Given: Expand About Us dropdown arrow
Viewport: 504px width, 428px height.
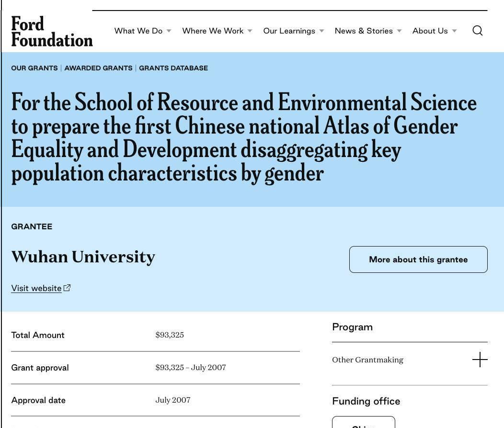Looking at the screenshot, I should (454, 31).
